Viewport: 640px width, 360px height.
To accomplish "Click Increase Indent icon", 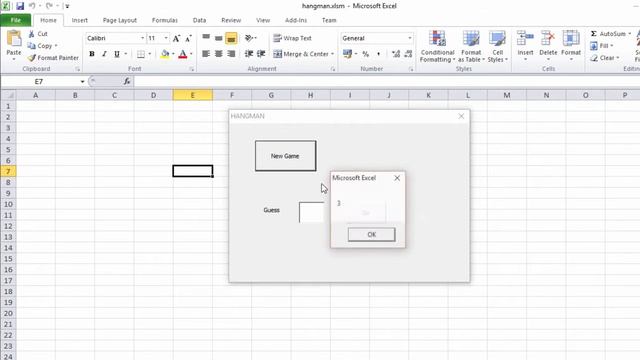I will coord(261,54).
